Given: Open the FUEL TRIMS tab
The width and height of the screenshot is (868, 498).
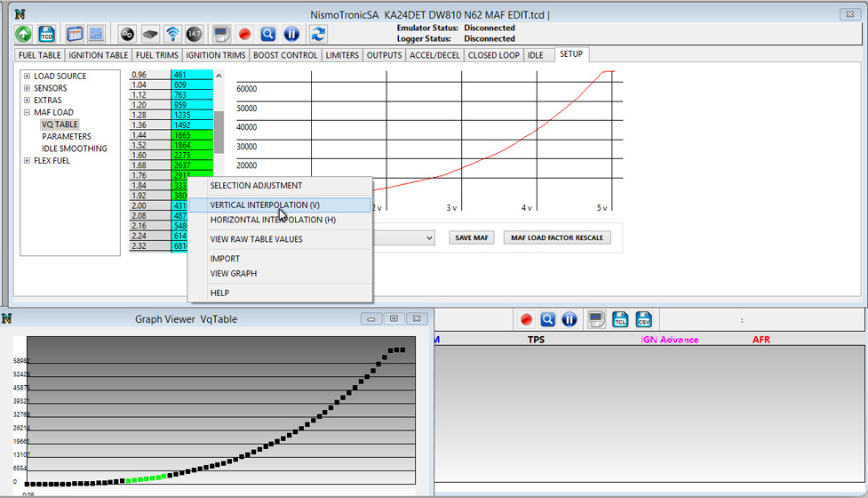Looking at the screenshot, I should tap(156, 55).
